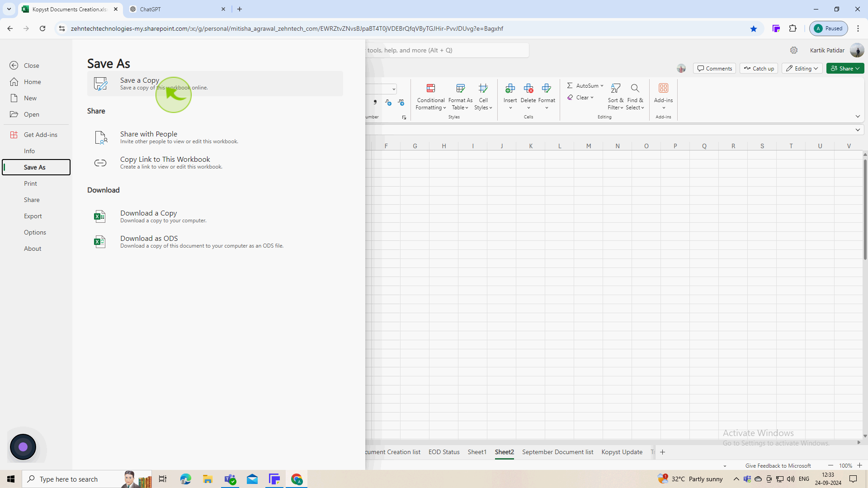This screenshot has height=488, width=868.
Task: Select Options in the backstage sidebar
Action: tap(36, 232)
